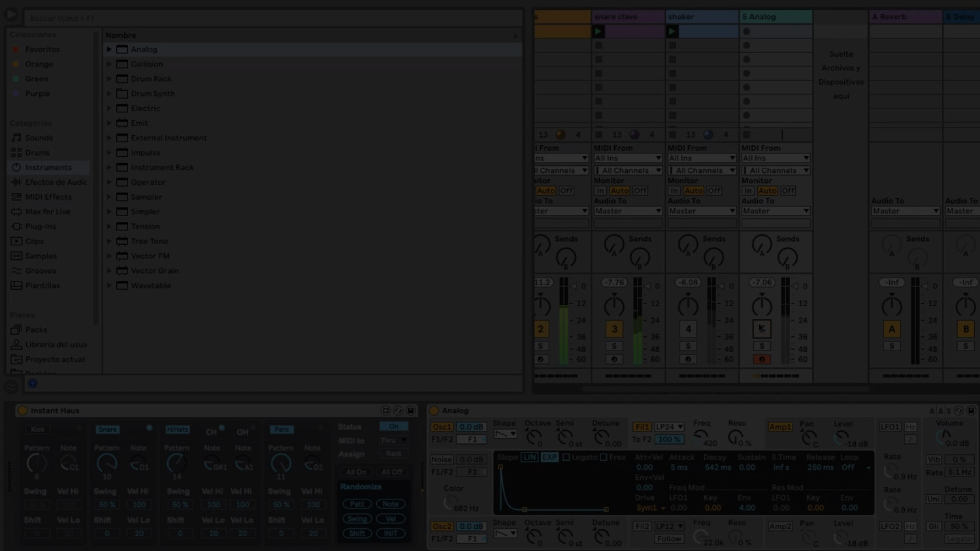
Task: Click the Fil1 Freq knob
Action: [x=701, y=436]
